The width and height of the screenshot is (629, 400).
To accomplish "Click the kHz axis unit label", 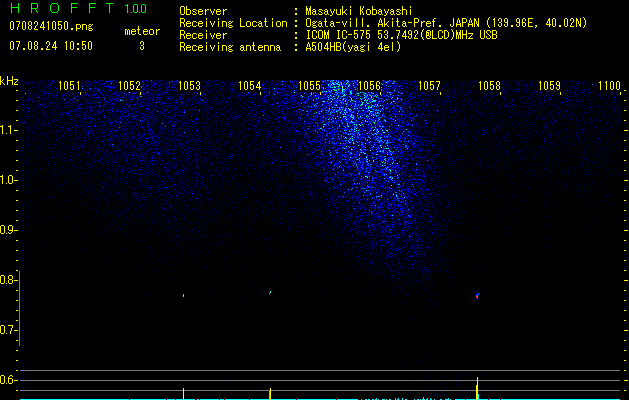I will pos(9,81).
